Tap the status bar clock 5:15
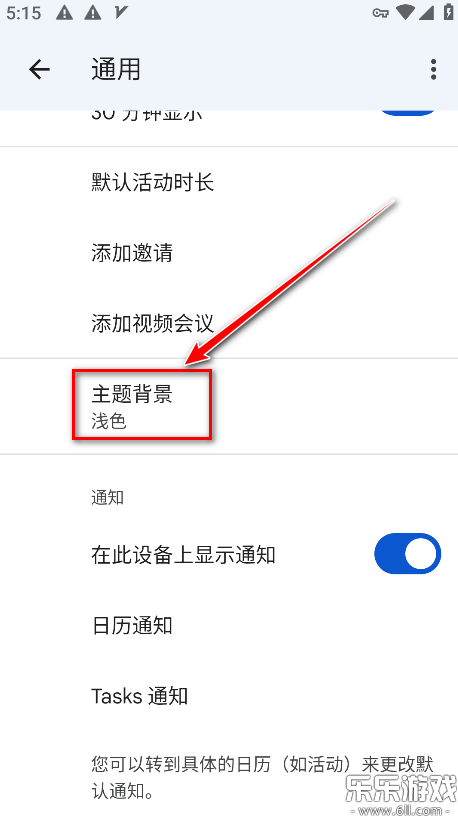This screenshot has width=458, height=820. (24, 13)
